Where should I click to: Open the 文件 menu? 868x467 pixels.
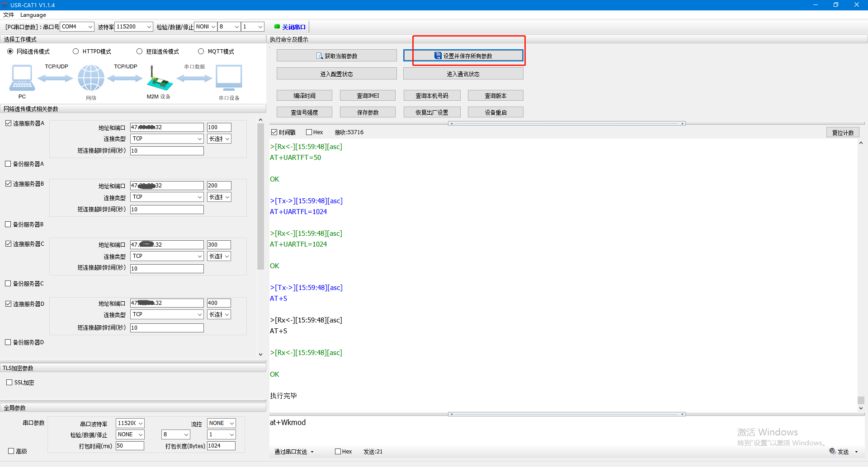(x=9, y=15)
